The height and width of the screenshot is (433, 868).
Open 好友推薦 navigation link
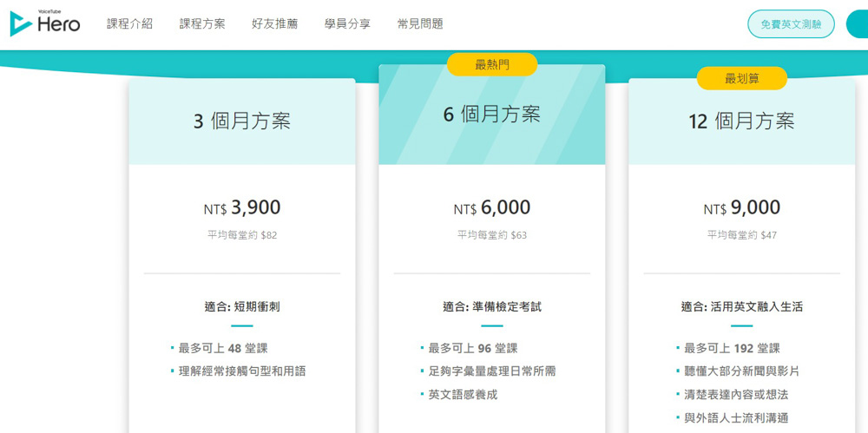274,24
